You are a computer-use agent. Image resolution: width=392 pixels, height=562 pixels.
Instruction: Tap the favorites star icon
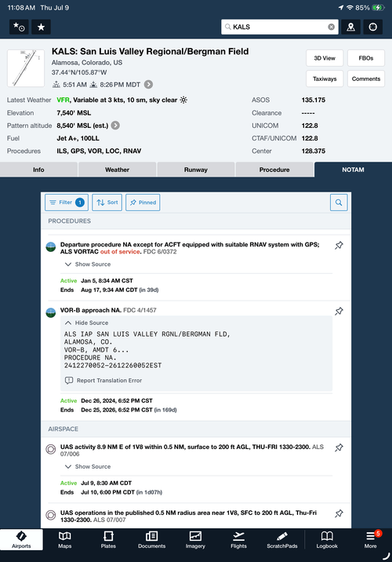pyautogui.click(x=42, y=27)
